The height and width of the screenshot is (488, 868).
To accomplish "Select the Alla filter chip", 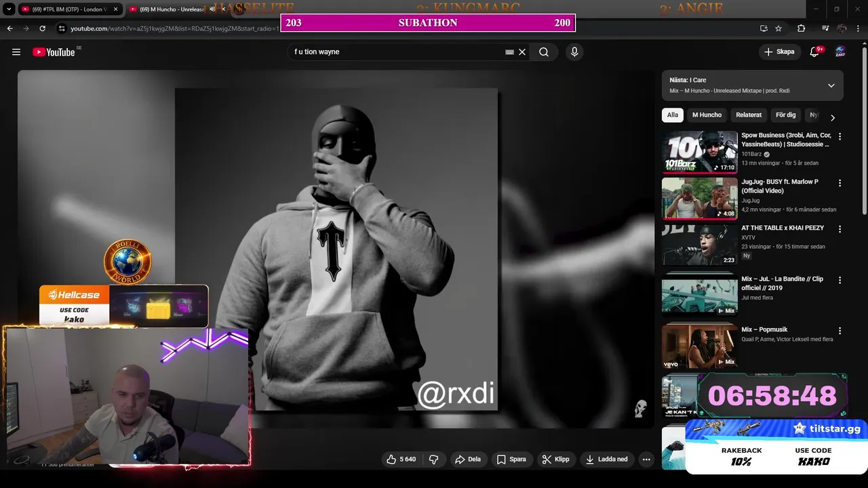I will [672, 115].
